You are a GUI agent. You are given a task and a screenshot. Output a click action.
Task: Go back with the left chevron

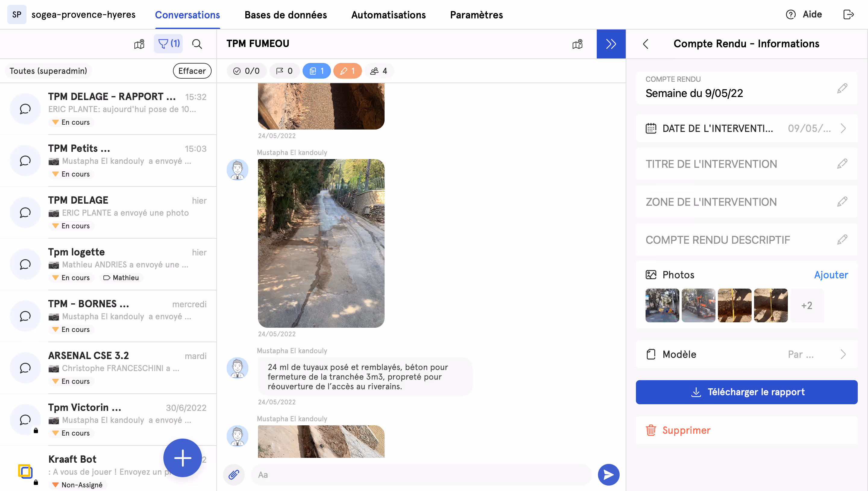click(646, 44)
